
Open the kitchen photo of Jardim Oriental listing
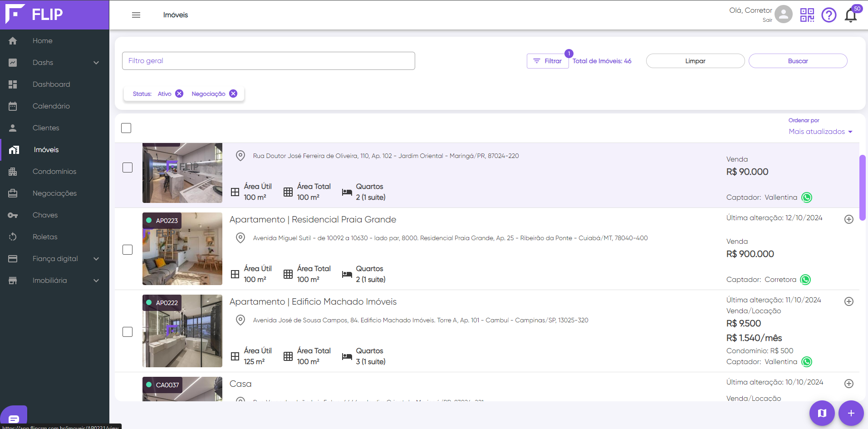tap(182, 173)
